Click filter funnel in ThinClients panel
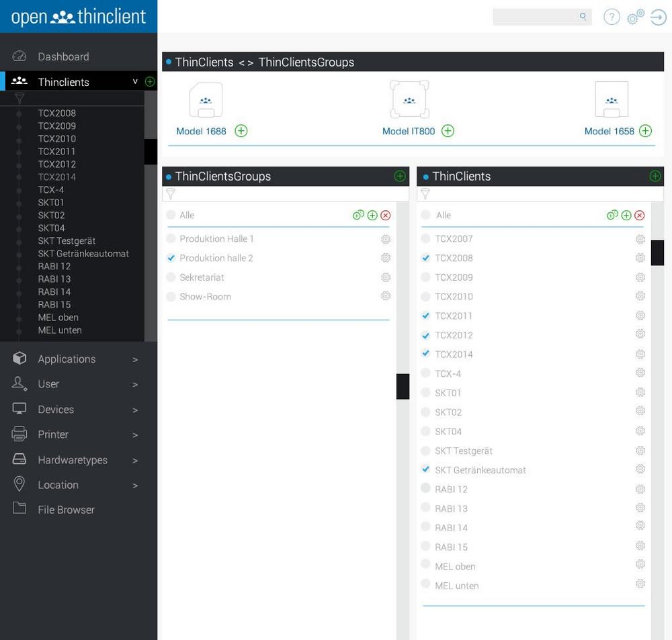Image resolution: width=672 pixels, height=640 pixels. point(425,194)
